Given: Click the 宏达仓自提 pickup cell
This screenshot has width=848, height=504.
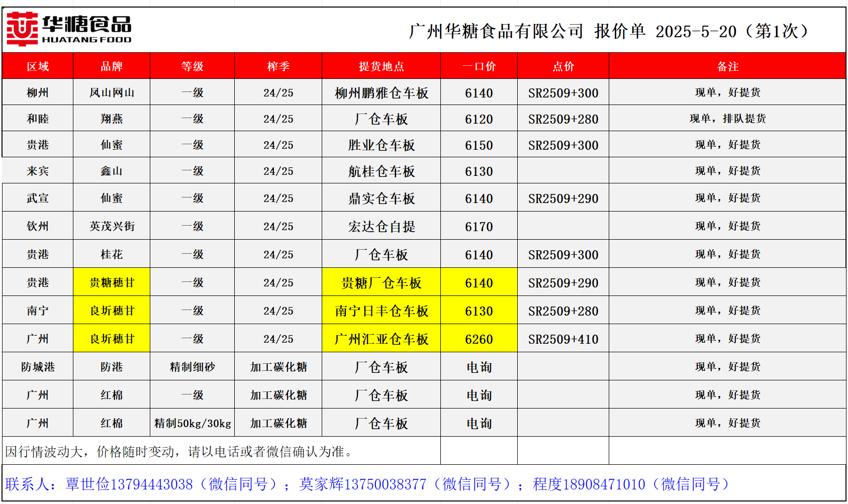Looking at the screenshot, I should point(382,227).
